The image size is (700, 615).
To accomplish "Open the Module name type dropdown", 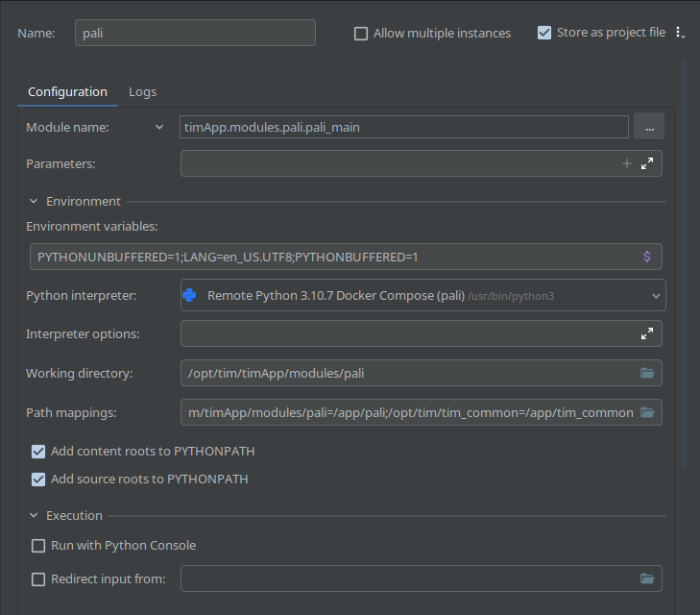I will tap(159, 127).
